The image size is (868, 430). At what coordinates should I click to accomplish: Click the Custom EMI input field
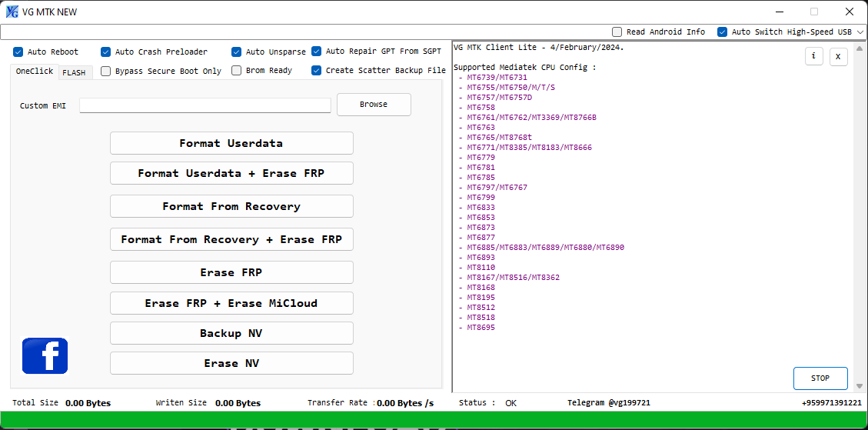(205, 105)
